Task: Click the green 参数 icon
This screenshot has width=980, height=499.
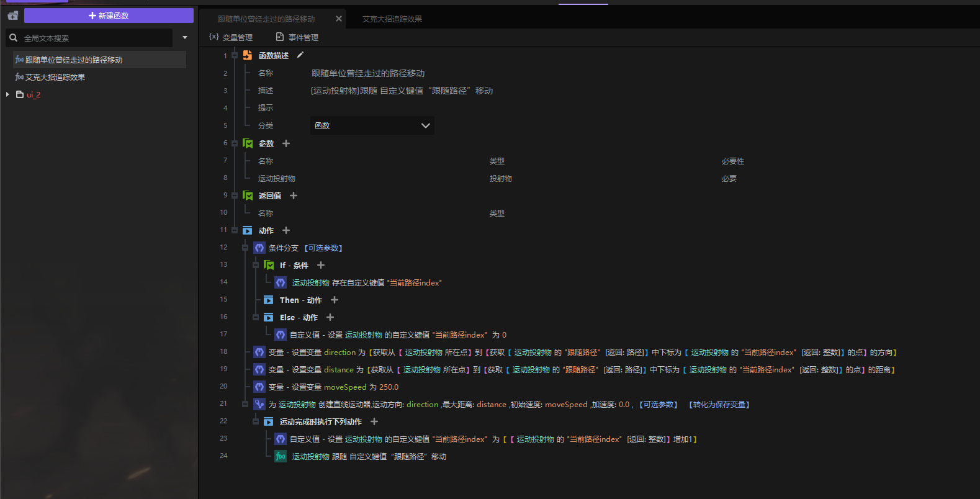Action: [248, 143]
